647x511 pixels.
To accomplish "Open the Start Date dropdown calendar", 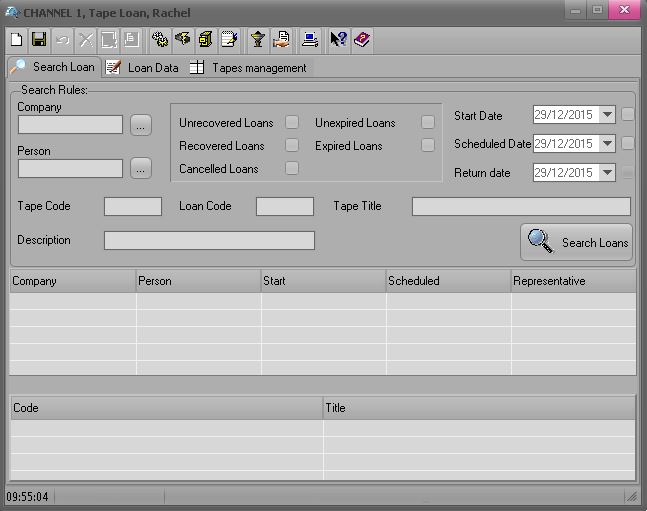I will [x=607, y=115].
